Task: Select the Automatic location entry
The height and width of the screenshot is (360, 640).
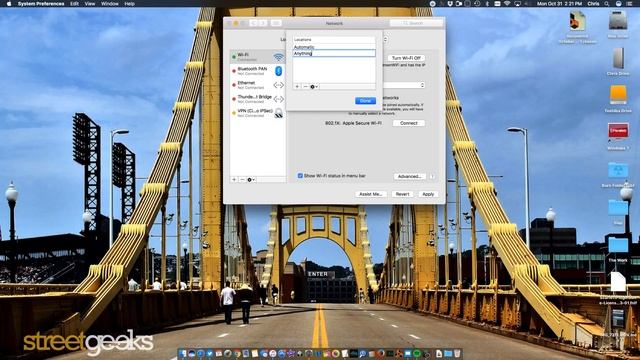Action: click(334, 47)
